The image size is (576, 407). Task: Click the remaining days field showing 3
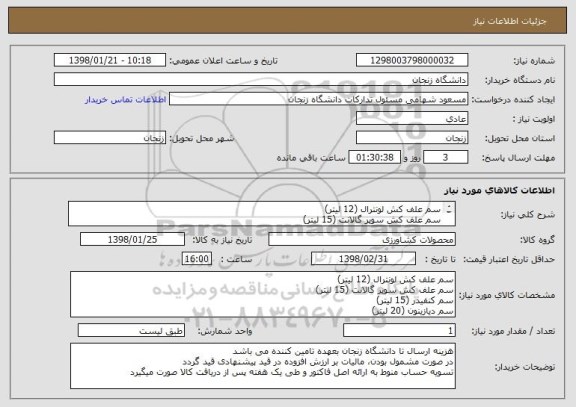(x=446, y=157)
